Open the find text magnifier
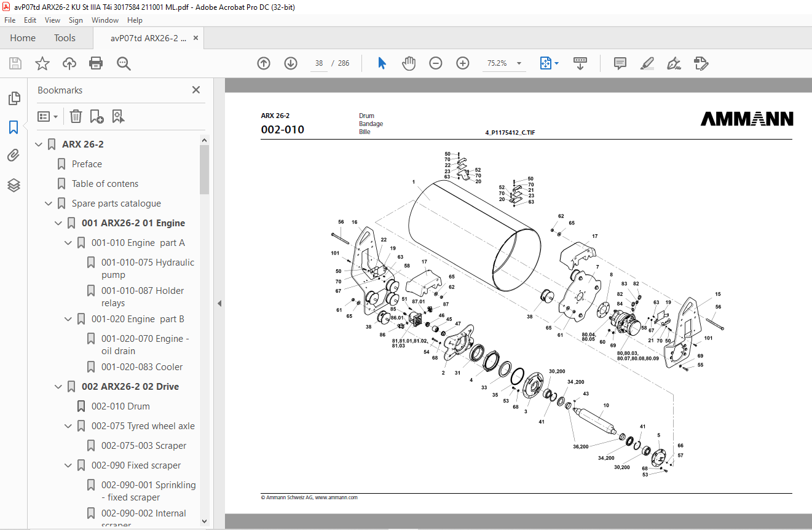 (124, 63)
